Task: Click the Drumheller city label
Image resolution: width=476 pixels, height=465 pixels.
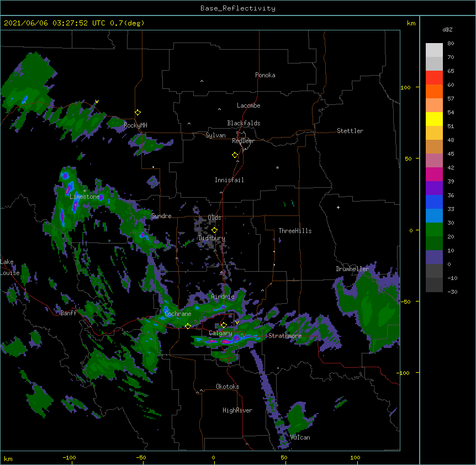Action: (352, 269)
